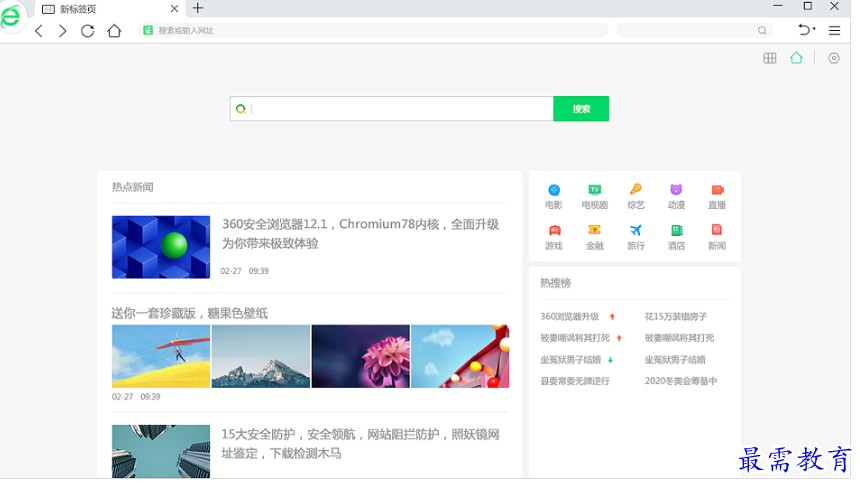The height and width of the screenshot is (491, 860).
Task: Open headline 360安全浏览器12.1 Chromium78内核
Action: [360, 234]
